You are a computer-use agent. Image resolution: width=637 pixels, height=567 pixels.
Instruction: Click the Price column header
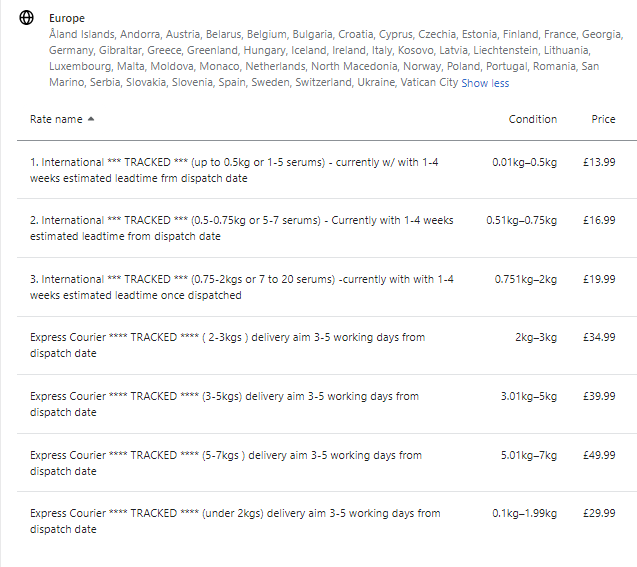[x=603, y=119]
